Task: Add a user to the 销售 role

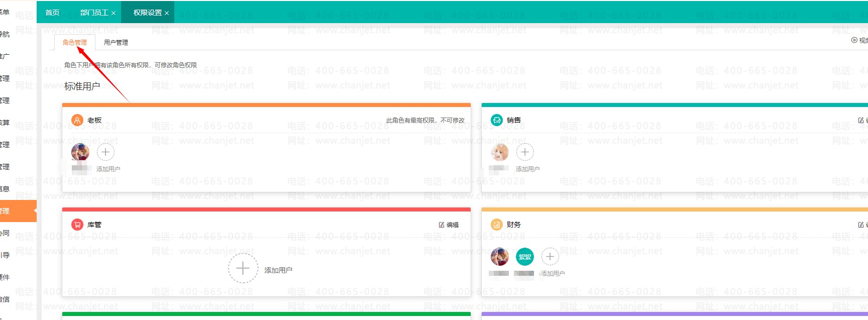Action: 525,152
